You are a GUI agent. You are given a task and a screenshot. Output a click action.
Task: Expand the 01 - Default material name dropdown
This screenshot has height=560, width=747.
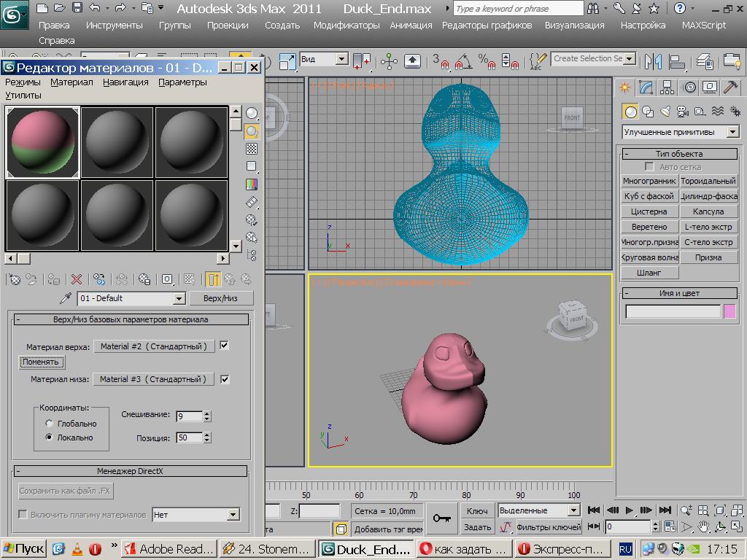tap(179, 298)
